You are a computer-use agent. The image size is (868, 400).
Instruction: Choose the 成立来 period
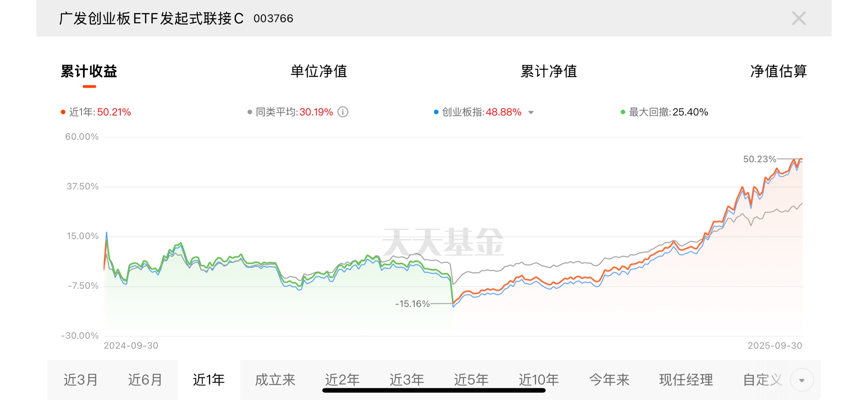tap(275, 380)
